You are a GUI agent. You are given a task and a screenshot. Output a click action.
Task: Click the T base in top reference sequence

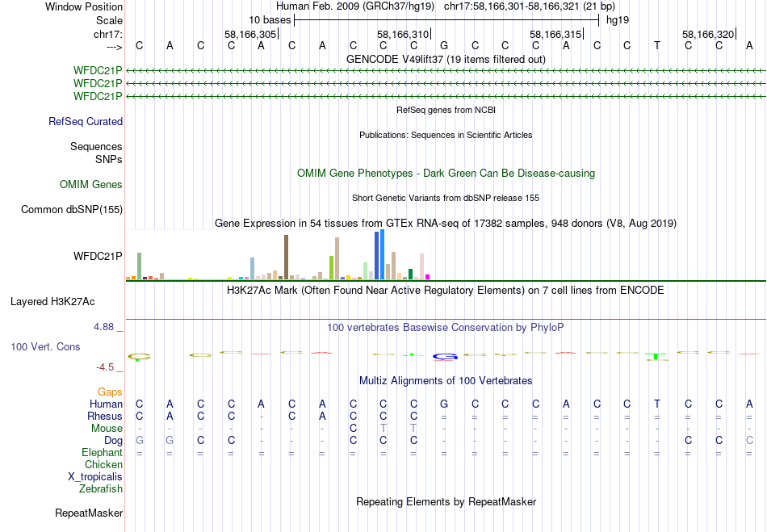[657, 46]
